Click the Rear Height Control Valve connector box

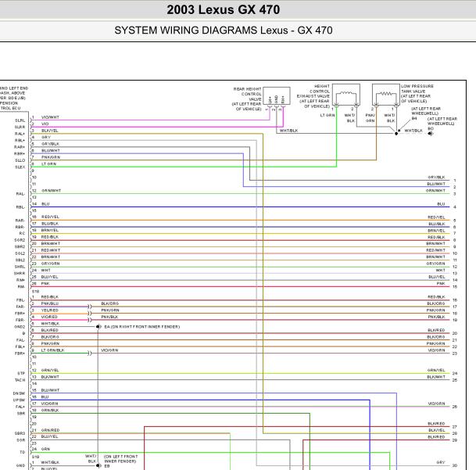coord(276,96)
